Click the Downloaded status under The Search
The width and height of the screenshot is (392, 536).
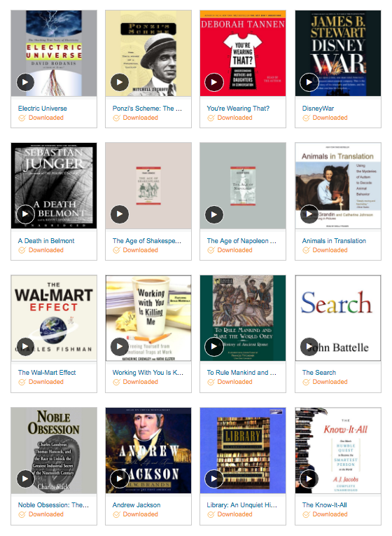click(325, 382)
